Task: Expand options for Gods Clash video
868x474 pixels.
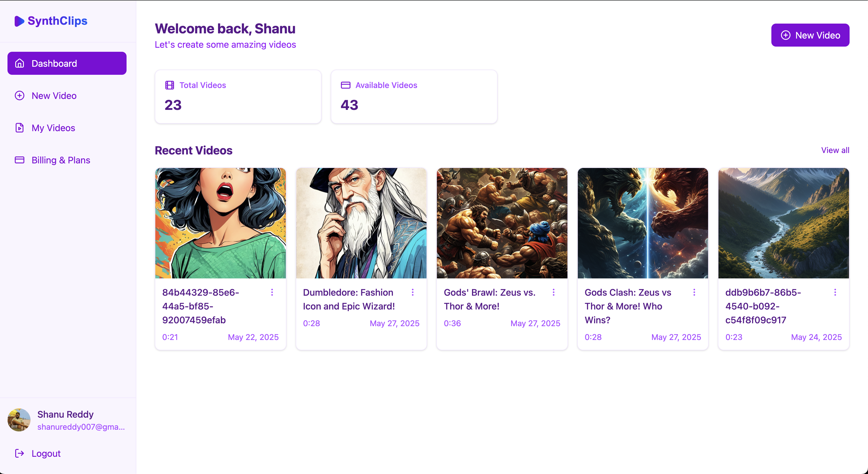Action: tap(694, 293)
